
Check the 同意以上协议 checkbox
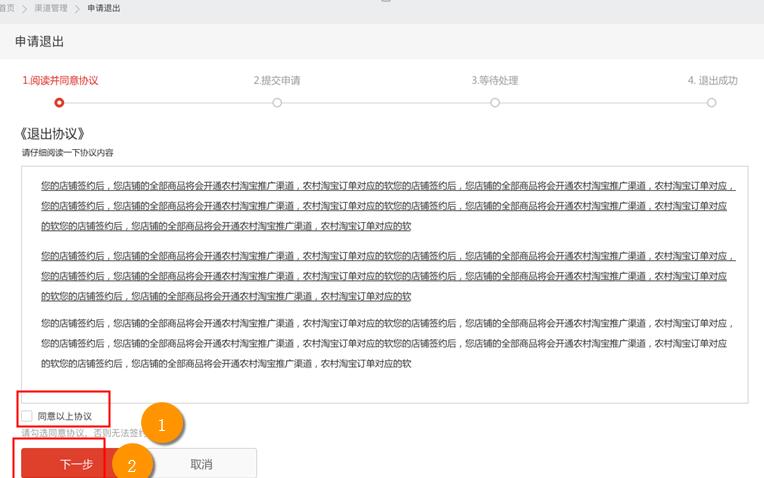pyautogui.click(x=27, y=416)
